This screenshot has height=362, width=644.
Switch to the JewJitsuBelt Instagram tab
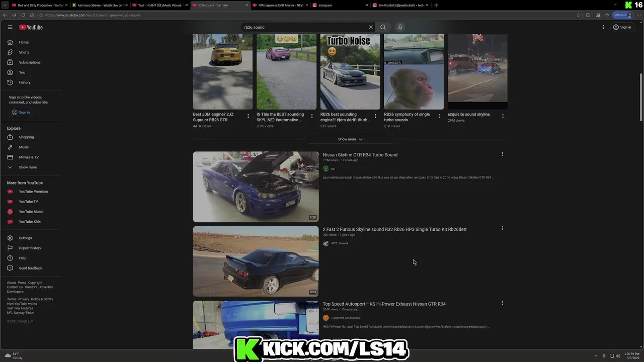(400, 5)
